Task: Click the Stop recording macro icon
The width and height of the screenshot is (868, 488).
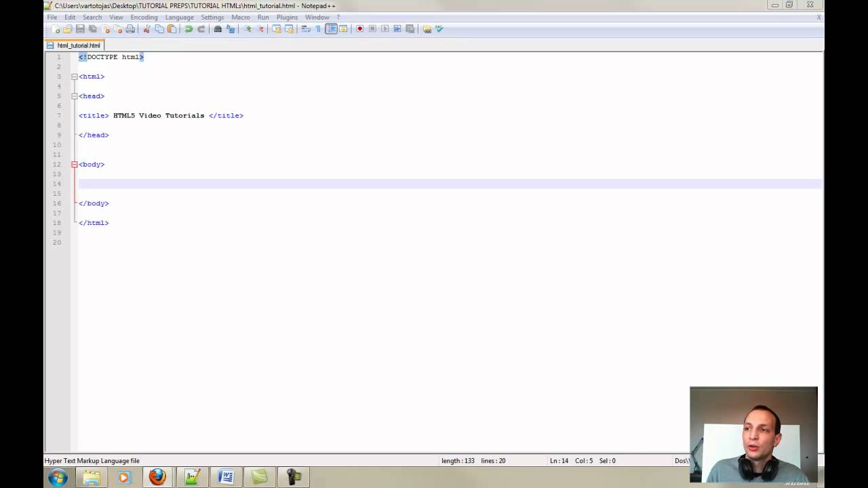Action: click(372, 29)
